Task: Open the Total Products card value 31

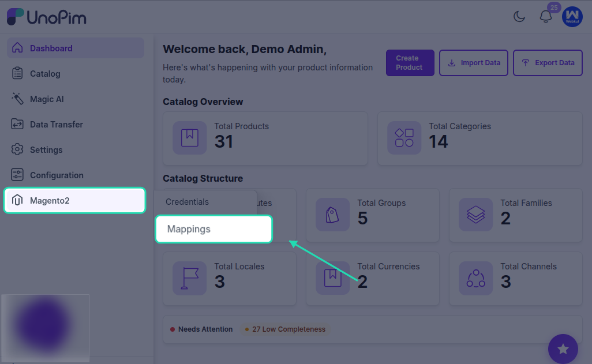Action: (223, 141)
